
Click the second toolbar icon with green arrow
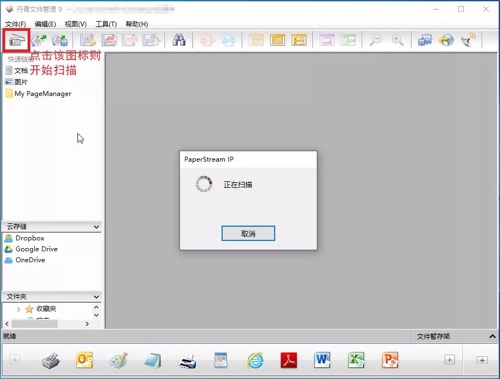point(39,40)
